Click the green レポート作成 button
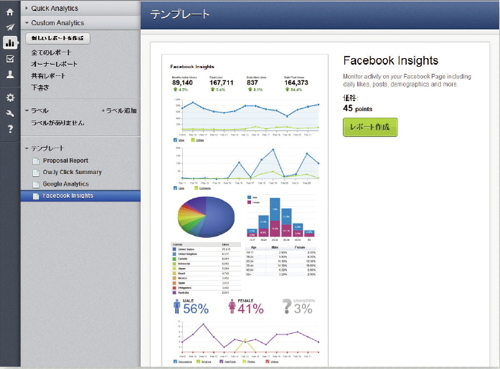500x369 pixels. click(370, 127)
